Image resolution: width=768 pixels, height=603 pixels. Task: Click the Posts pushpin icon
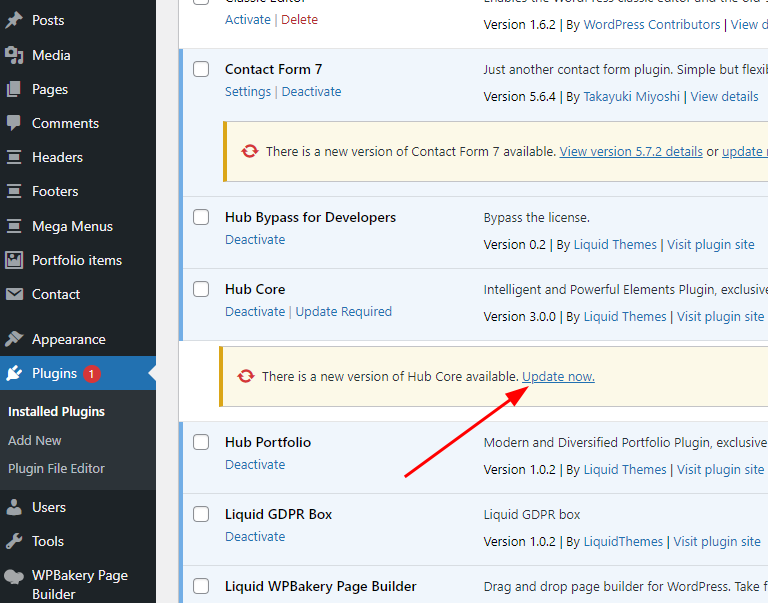coord(14,20)
